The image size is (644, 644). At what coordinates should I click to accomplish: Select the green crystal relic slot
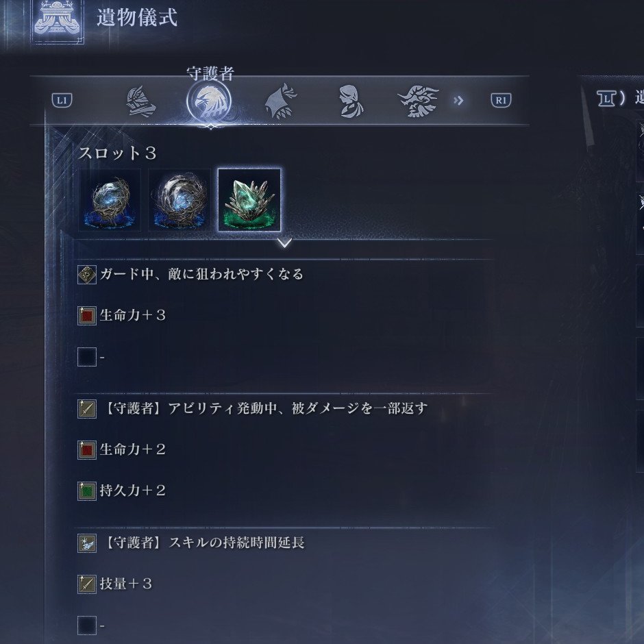point(249,200)
